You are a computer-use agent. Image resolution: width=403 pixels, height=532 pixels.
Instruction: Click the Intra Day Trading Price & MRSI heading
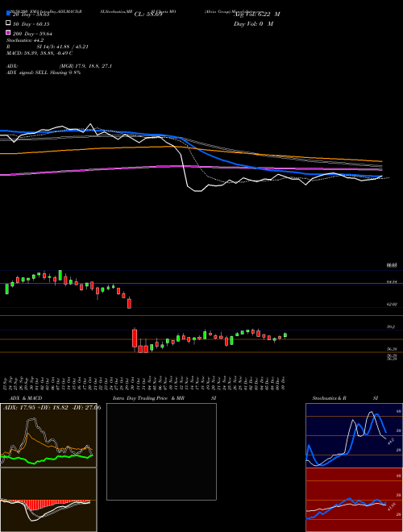[x=164, y=398]
